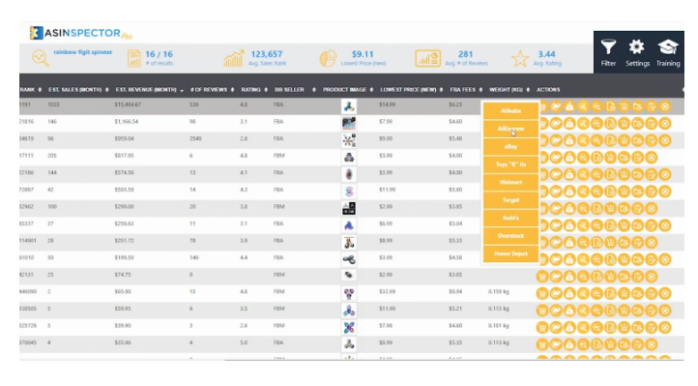Click the keyword search magnifier icon
This screenshot has width=698, height=386.
(40, 58)
